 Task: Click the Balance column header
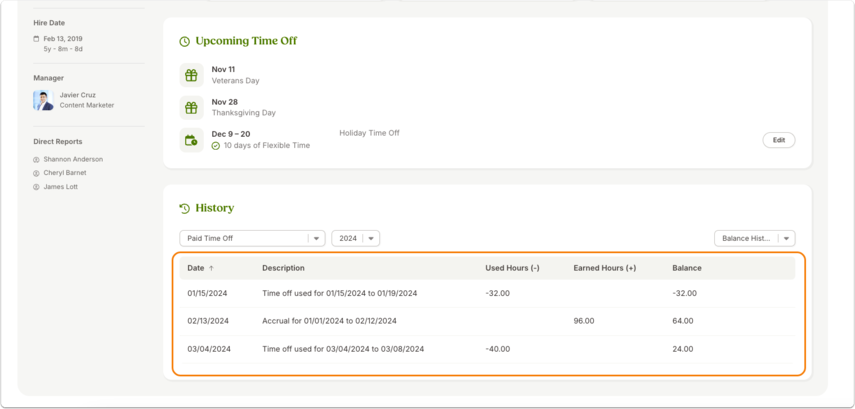687,268
